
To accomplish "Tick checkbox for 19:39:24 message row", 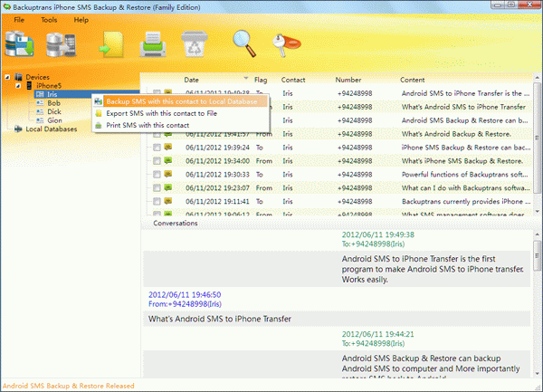I will [157, 147].
